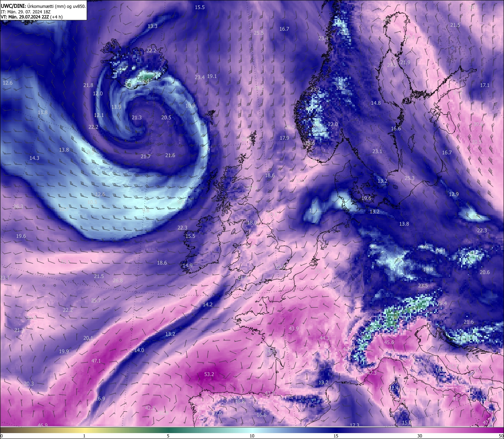Click the IT Mán. 29. 07. 2024 18Z line
This screenshot has height=439, width=504.
click(x=26, y=12)
